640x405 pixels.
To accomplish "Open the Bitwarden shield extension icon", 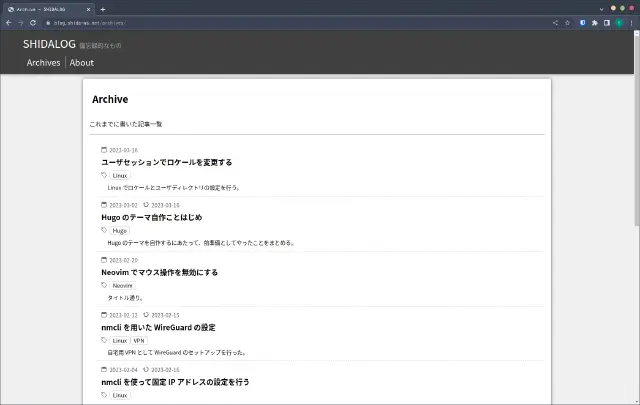I will point(582,23).
